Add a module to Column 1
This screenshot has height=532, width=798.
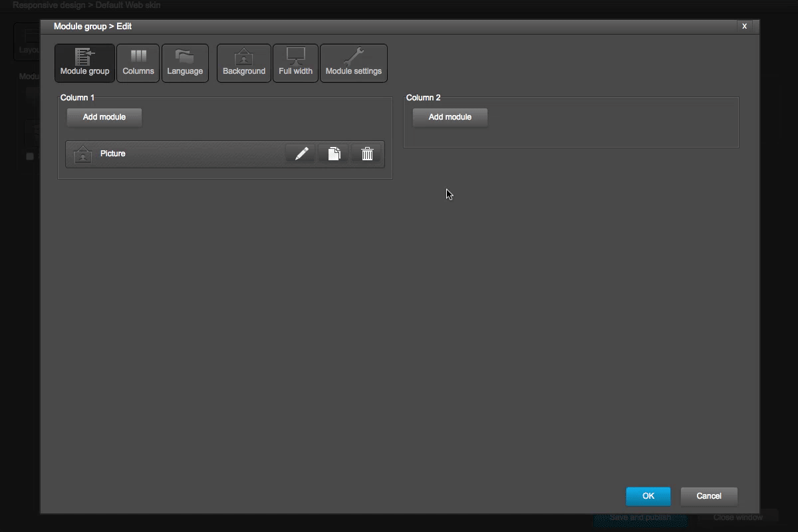[104, 117]
